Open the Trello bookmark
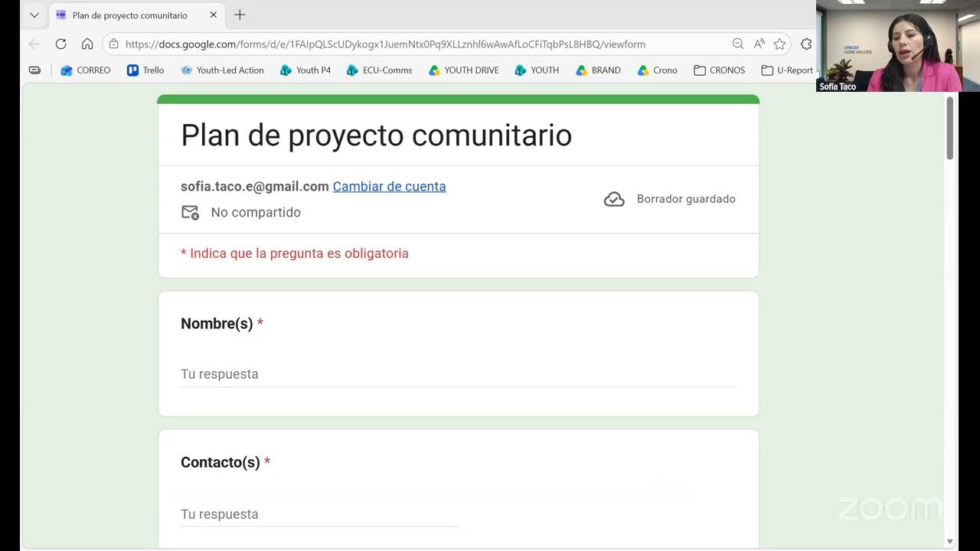The height and width of the screenshot is (551, 980). tap(145, 70)
